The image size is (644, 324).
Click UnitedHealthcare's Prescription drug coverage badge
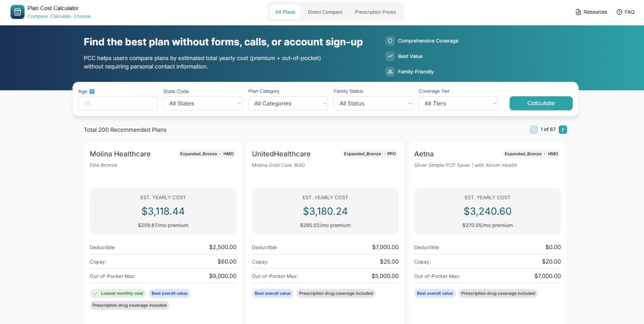pos(336,293)
